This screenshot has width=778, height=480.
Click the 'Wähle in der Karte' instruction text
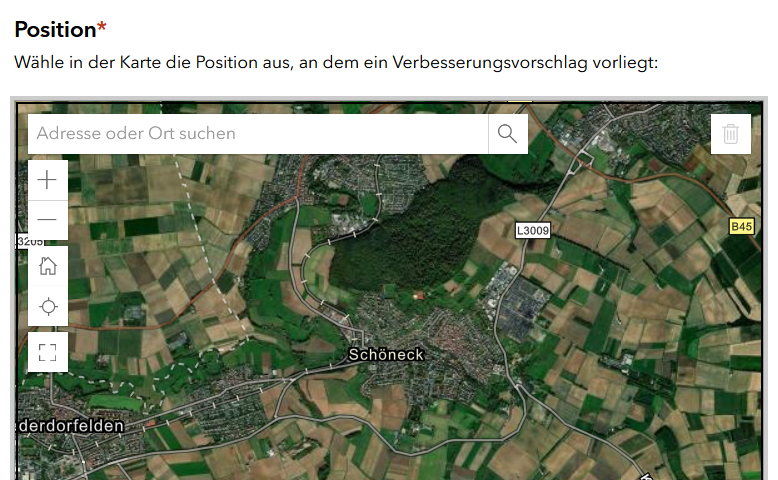tap(336, 63)
